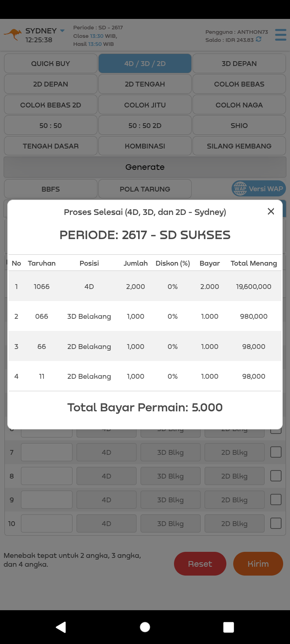This screenshot has height=644, width=290.
Task: Select the QUICK BUY tab
Action: pos(51,64)
